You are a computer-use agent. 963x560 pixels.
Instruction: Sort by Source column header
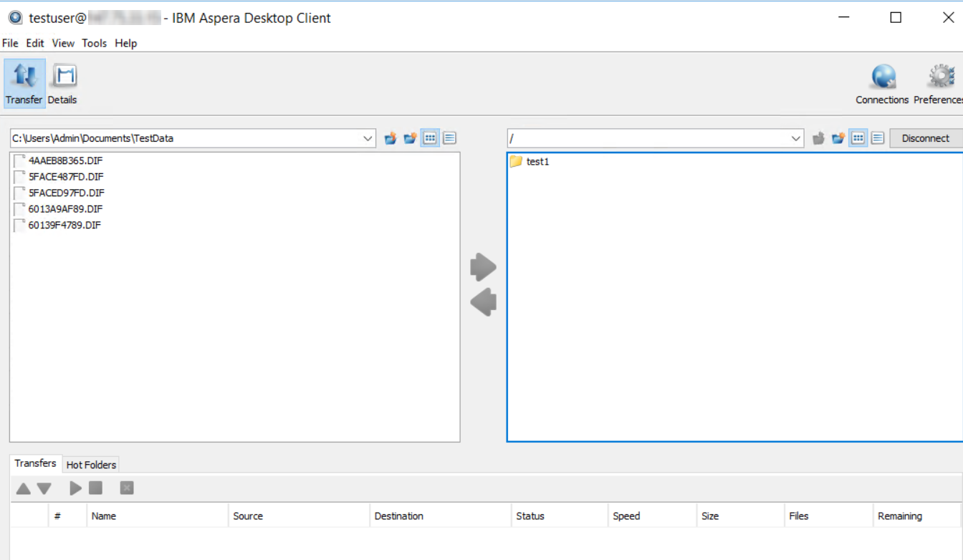point(299,516)
